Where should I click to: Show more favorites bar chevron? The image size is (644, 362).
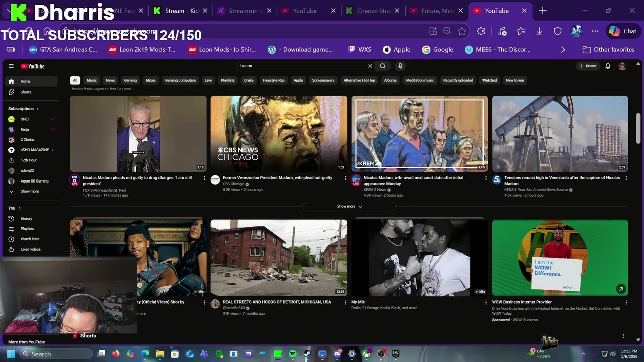coord(563,50)
